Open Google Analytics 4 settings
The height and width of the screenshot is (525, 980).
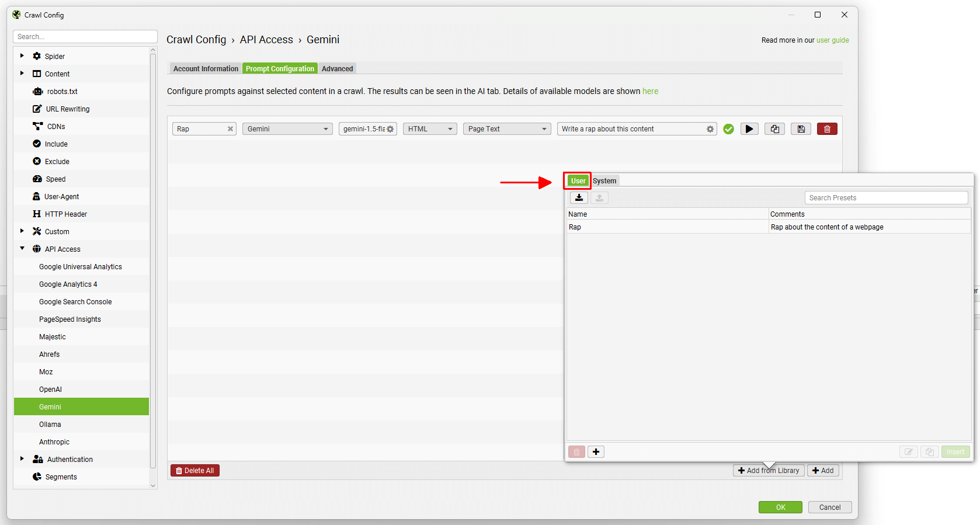[68, 284]
